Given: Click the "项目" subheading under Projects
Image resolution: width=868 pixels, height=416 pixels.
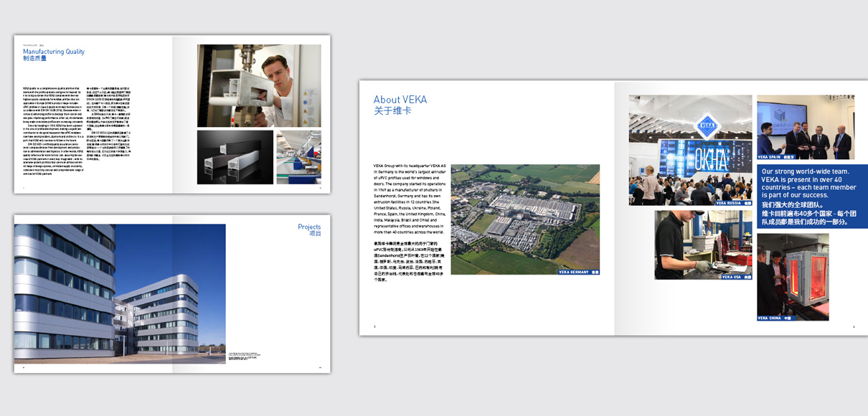Looking at the screenshot, I should pos(315,234).
